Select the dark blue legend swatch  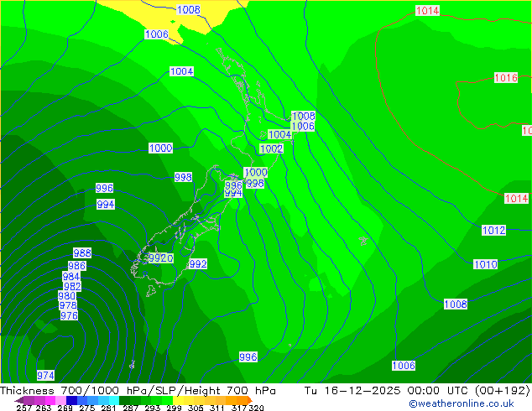coord(71,400)
